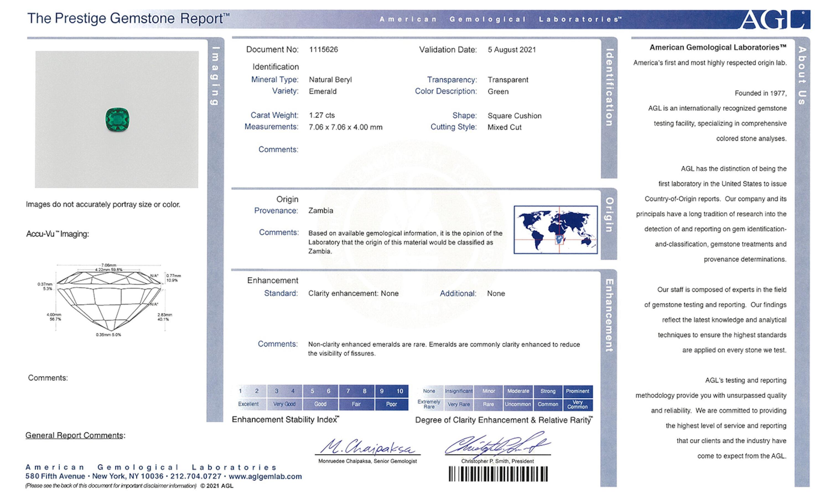Click the document number 1115626
830x504 pixels.
(x=323, y=50)
